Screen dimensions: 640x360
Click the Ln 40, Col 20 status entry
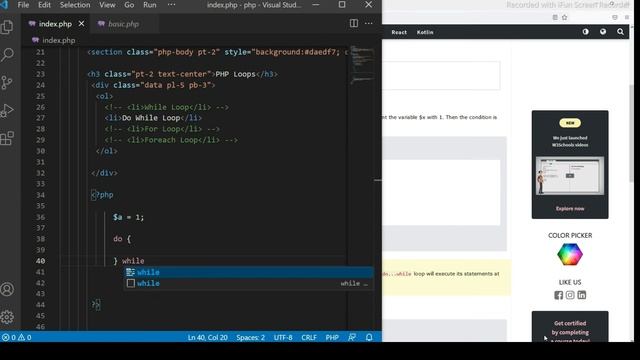click(207, 337)
